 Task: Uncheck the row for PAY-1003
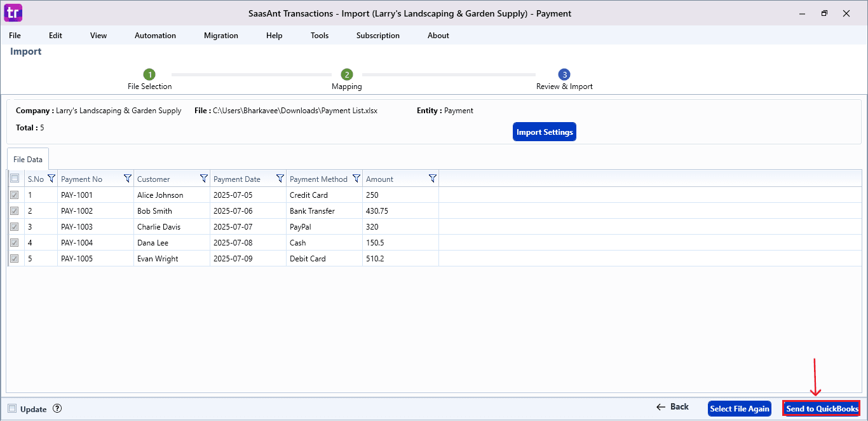[x=14, y=226]
